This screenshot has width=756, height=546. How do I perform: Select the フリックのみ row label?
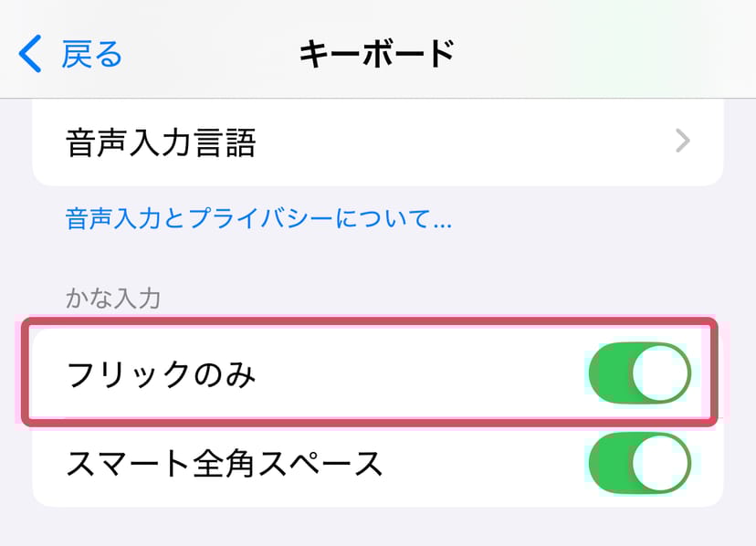click(x=161, y=374)
